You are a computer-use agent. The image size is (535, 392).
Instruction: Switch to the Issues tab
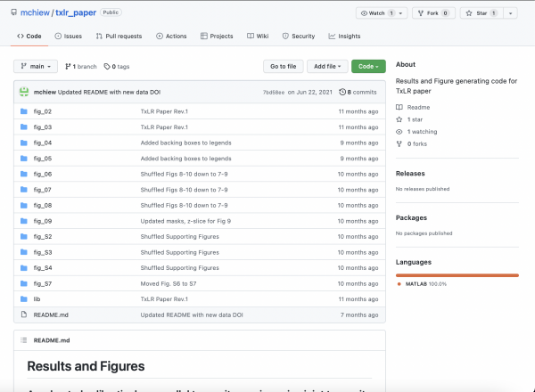pos(68,37)
